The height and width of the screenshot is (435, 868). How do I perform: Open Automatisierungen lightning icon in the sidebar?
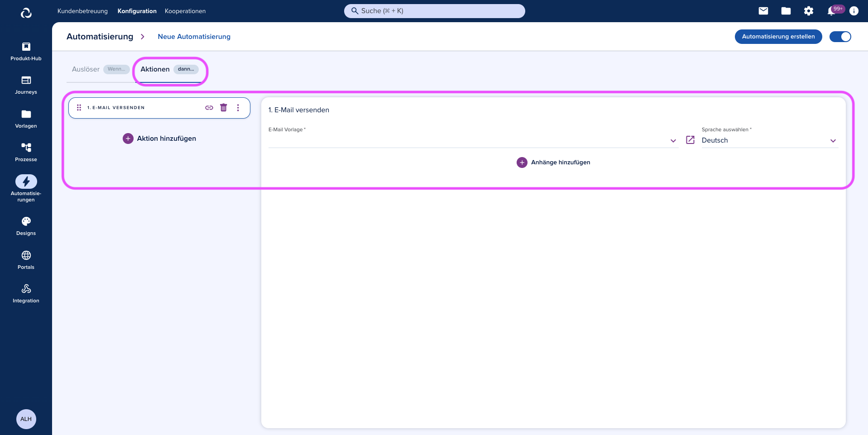click(26, 182)
